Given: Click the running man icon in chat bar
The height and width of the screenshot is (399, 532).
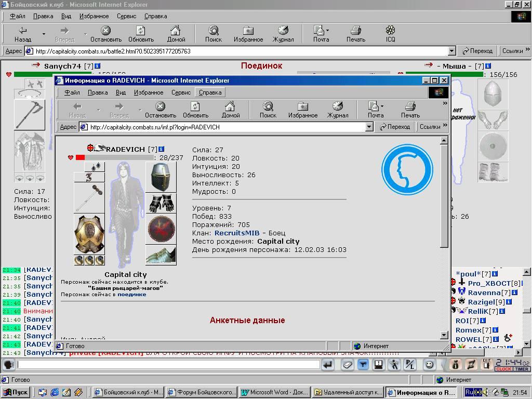Looking at the screenshot, I should (394, 365).
